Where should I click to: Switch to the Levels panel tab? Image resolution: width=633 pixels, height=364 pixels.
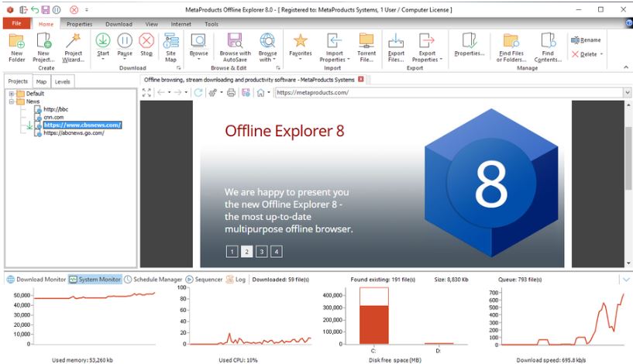pos(62,81)
